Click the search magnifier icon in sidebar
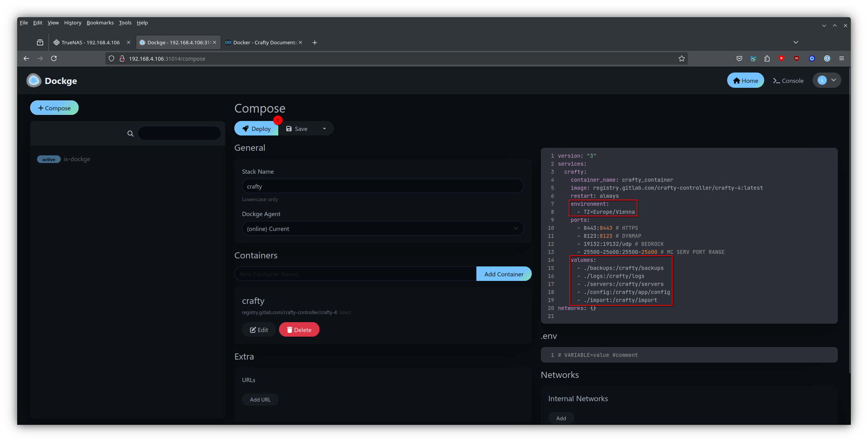 (x=131, y=134)
